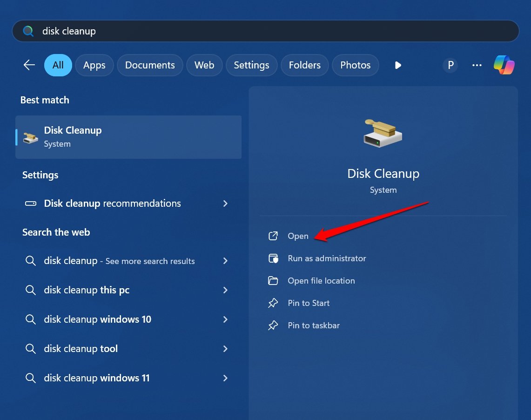Click search icon beside 'See more search results'
The width and height of the screenshot is (531, 420).
click(30, 261)
